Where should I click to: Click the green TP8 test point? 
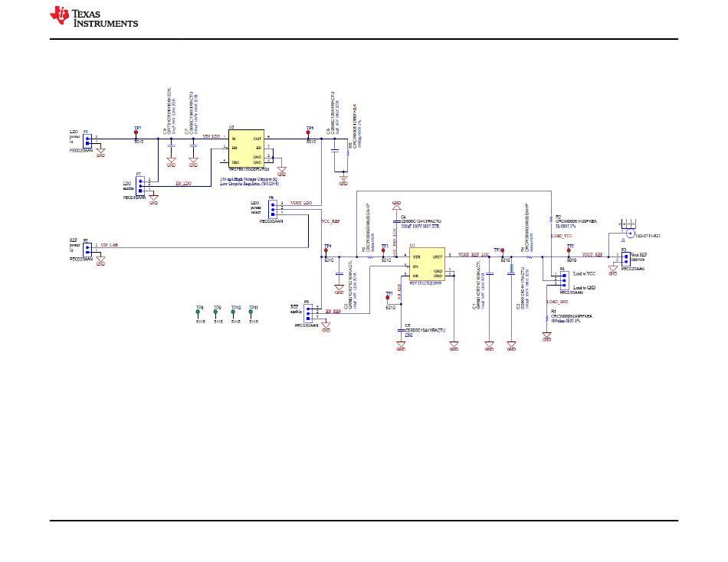(198, 313)
